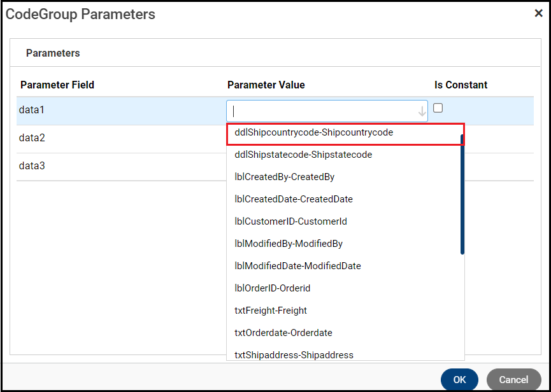The height and width of the screenshot is (392, 551).
Task: Click the dropdown list scrollbar
Action: point(462,194)
